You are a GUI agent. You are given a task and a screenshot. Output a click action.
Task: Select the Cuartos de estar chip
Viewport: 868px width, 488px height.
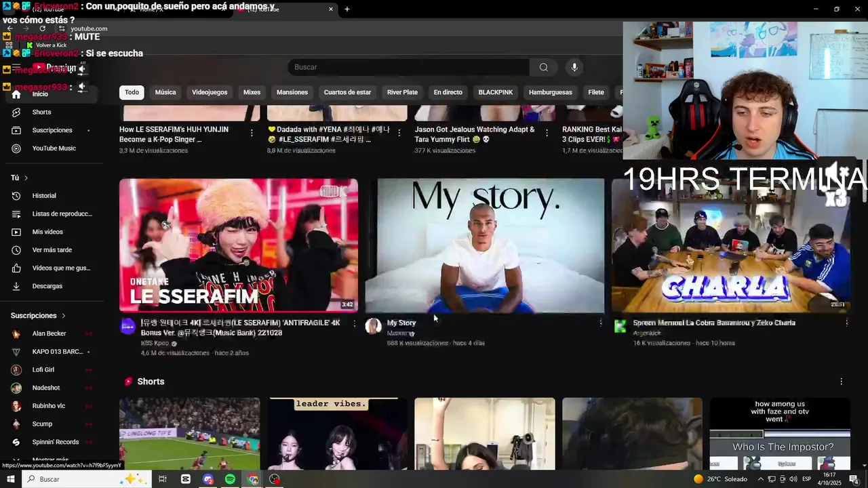pyautogui.click(x=347, y=92)
